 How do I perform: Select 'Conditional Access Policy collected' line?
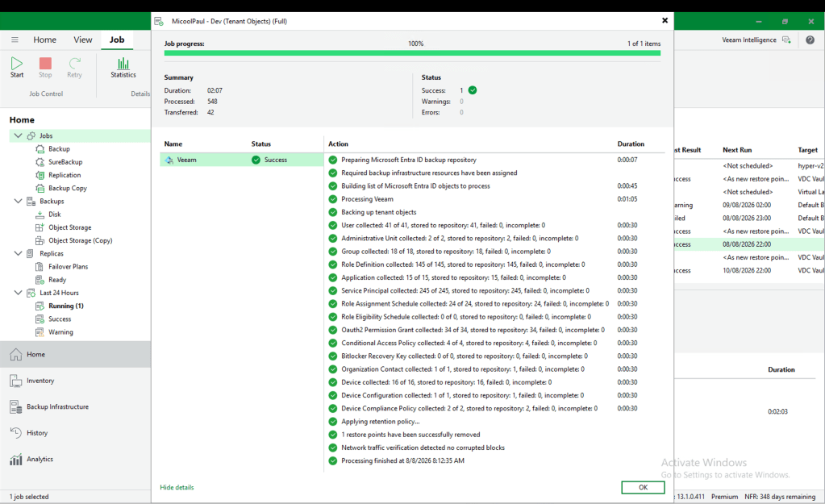pyautogui.click(x=469, y=343)
